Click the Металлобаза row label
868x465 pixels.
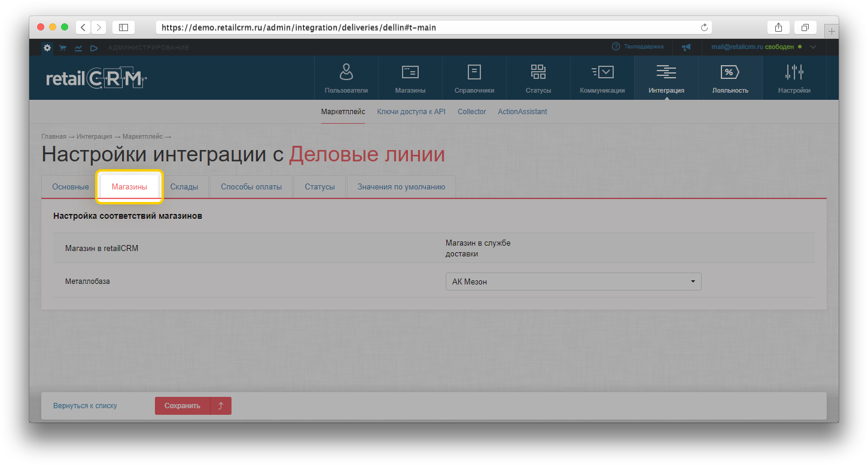[87, 281]
